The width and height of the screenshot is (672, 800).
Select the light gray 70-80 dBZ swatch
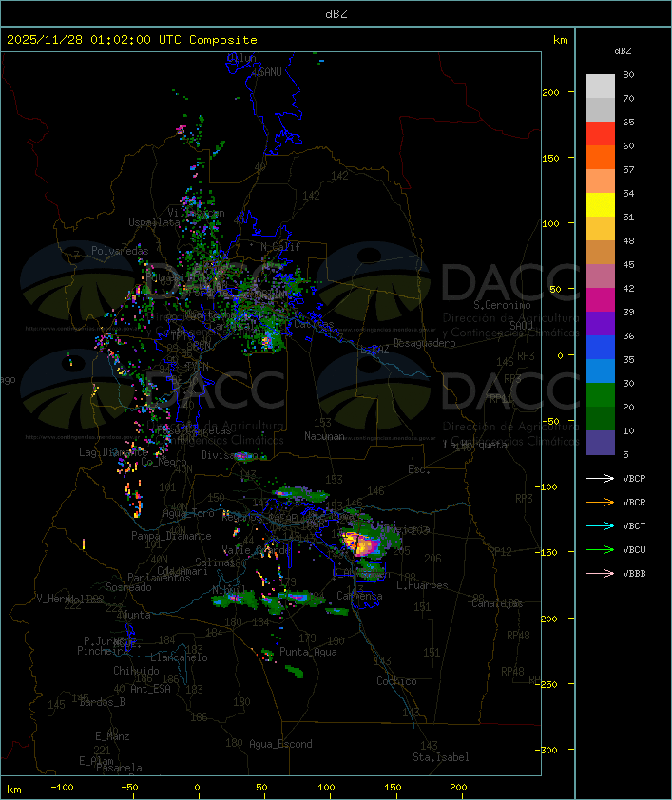click(x=600, y=86)
